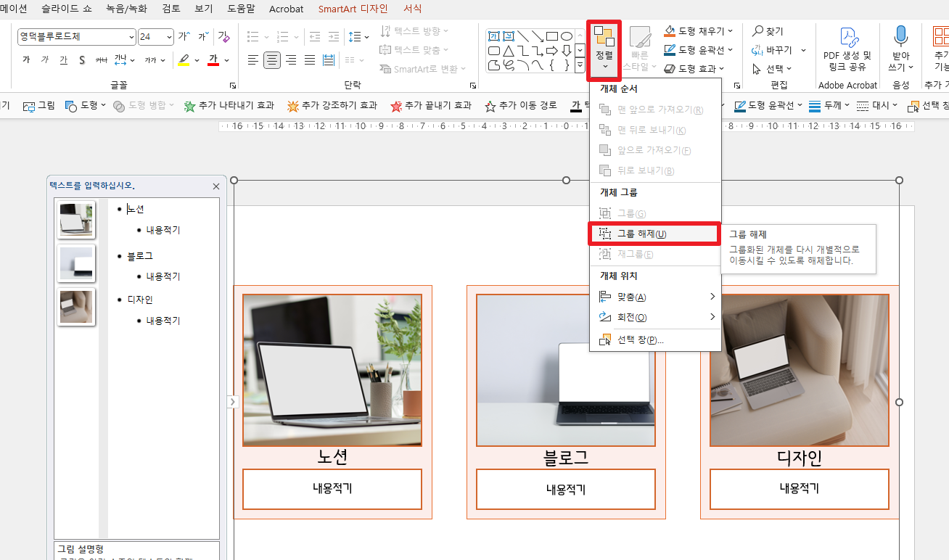Screen dimensions: 949x560
Task: Click the red font color swatch
Action: [x=213, y=59]
